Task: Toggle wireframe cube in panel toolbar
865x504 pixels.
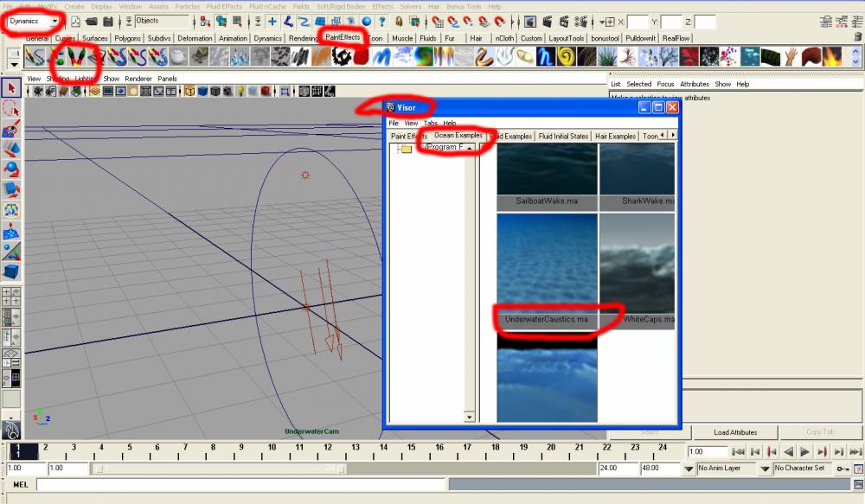Action: tap(189, 91)
